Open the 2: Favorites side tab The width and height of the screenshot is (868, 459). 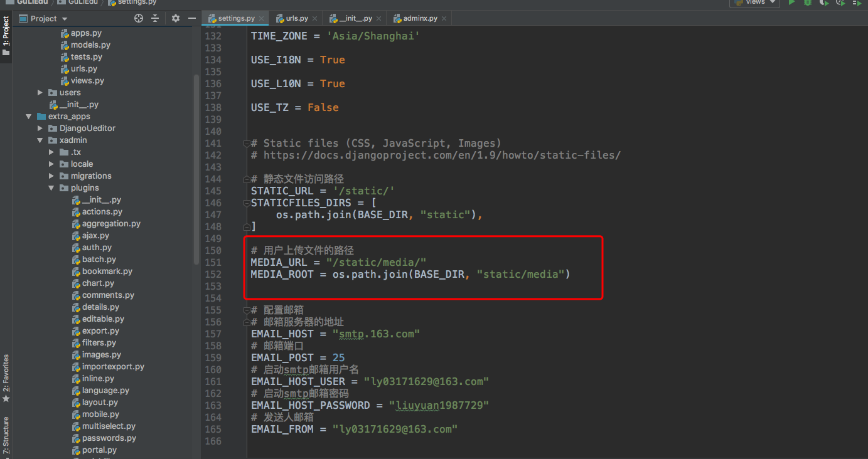pyautogui.click(x=6, y=378)
